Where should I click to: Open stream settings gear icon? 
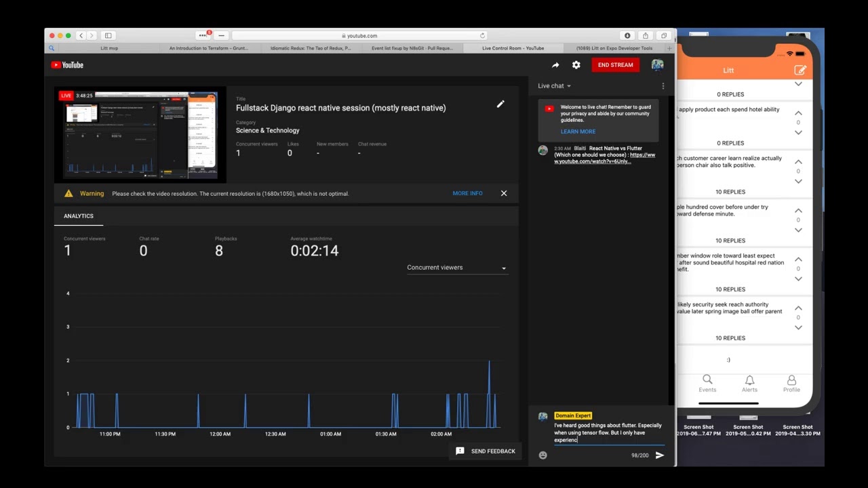coord(576,65)
